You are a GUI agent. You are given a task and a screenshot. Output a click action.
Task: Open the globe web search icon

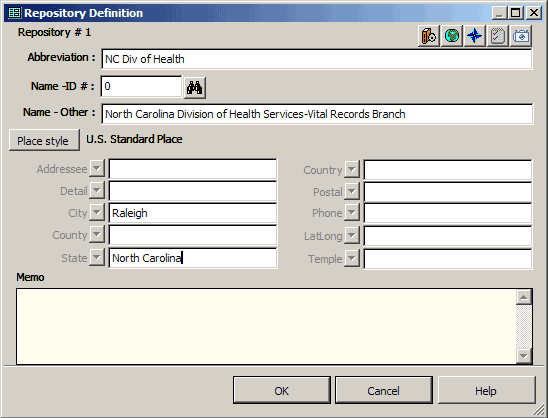click(x=452, y=36)
